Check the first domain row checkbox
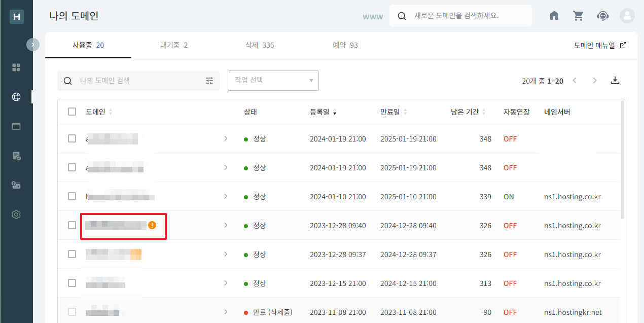 [x=72, y=138]
